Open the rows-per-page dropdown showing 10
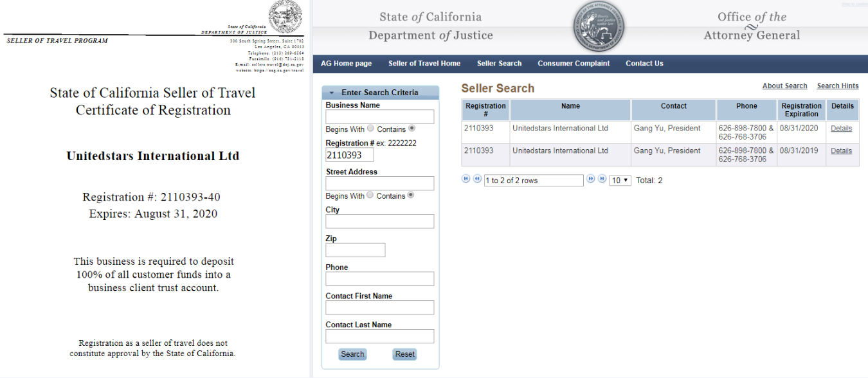The image size is (868, 378). coord(620,181)
